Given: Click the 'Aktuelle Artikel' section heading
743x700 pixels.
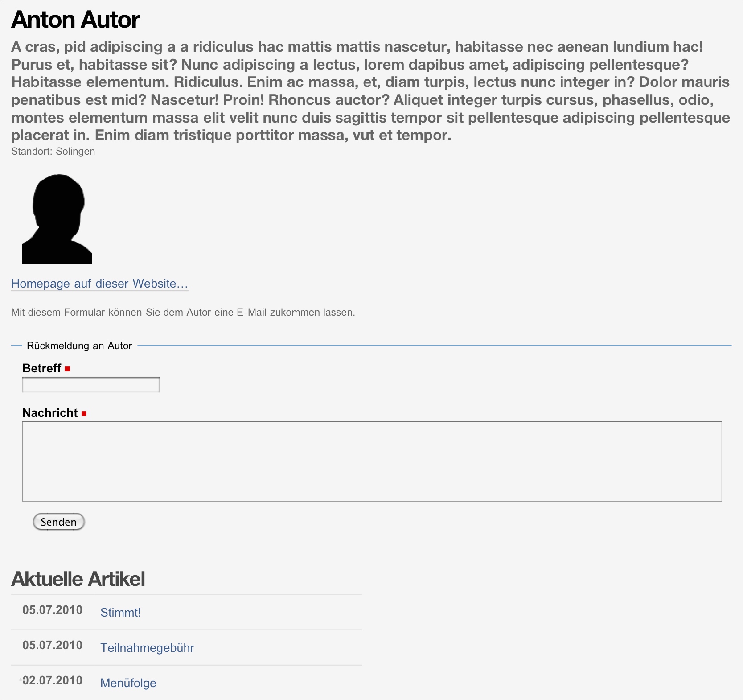Looking at the screenshot, I should pyautogui.click(x=78, y=579).
